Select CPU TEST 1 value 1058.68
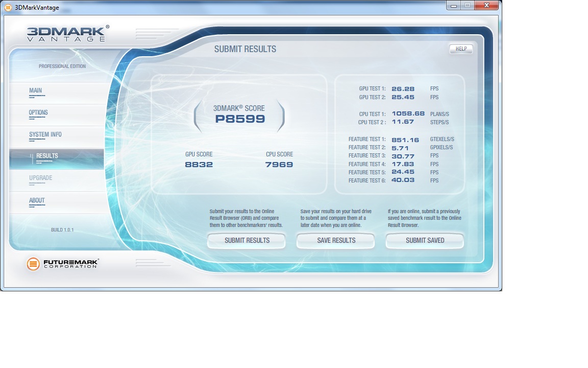 coord(408,113)
